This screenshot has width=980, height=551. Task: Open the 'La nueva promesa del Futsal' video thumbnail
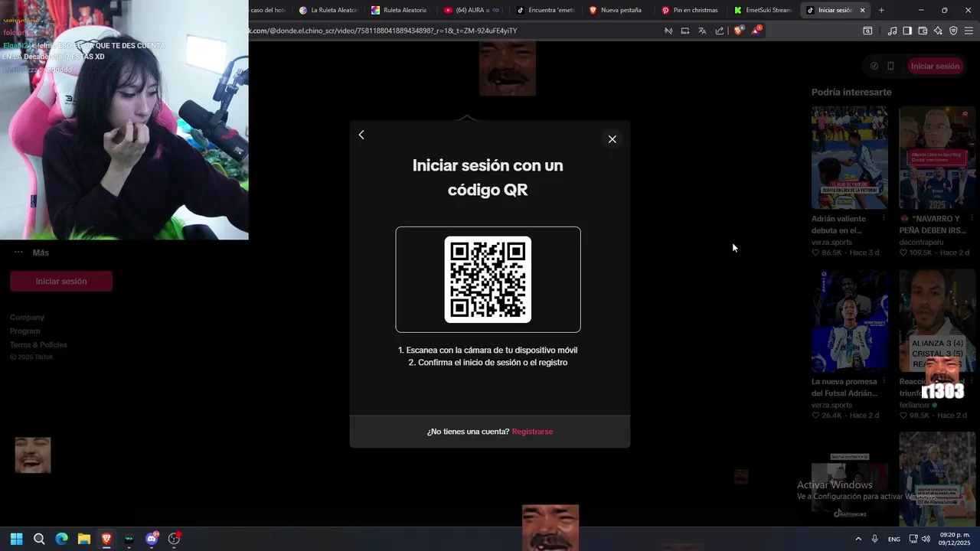click(850, 321)
